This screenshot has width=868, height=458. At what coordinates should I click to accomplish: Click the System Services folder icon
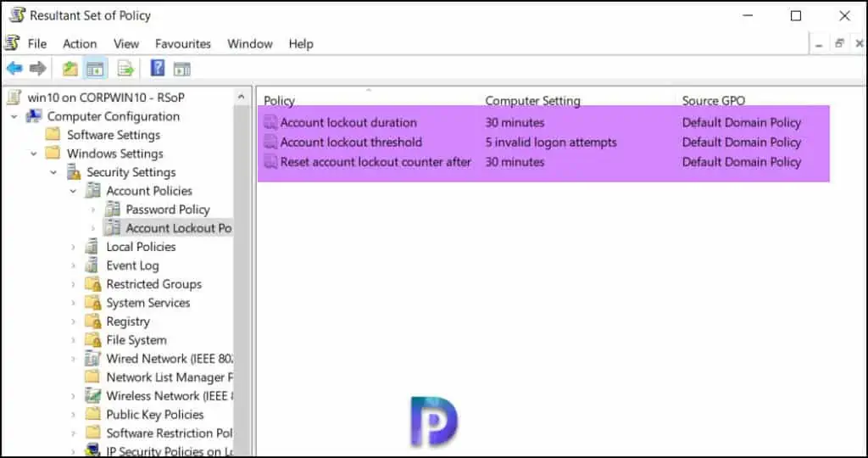92,303
